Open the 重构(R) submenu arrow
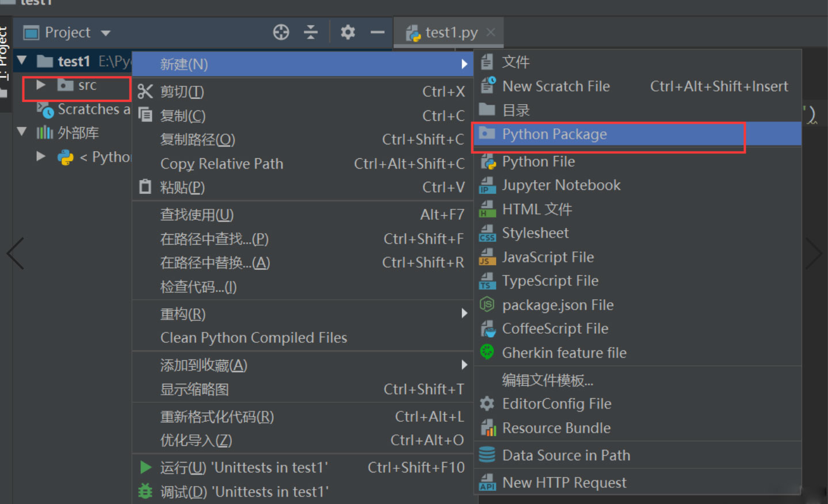The image size is (828, 504). pos(464,314)
